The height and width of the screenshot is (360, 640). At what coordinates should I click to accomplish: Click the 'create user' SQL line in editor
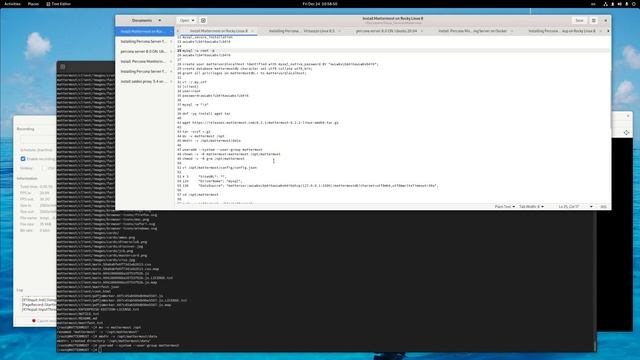(280, 64)
